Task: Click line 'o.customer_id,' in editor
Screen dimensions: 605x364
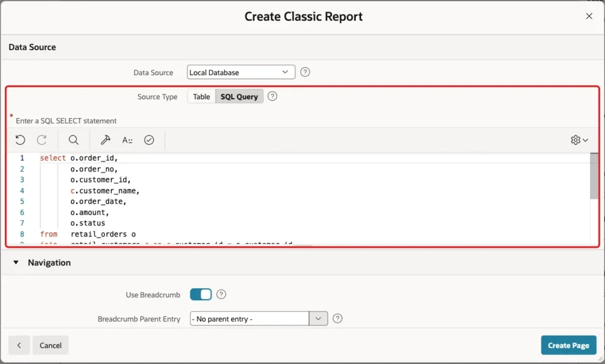Action: point(100,180)
